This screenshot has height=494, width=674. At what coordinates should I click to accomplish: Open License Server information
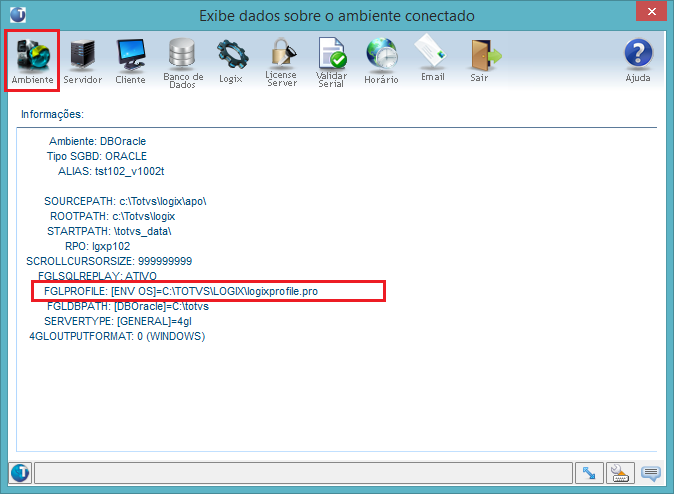[x=282, y=62]
